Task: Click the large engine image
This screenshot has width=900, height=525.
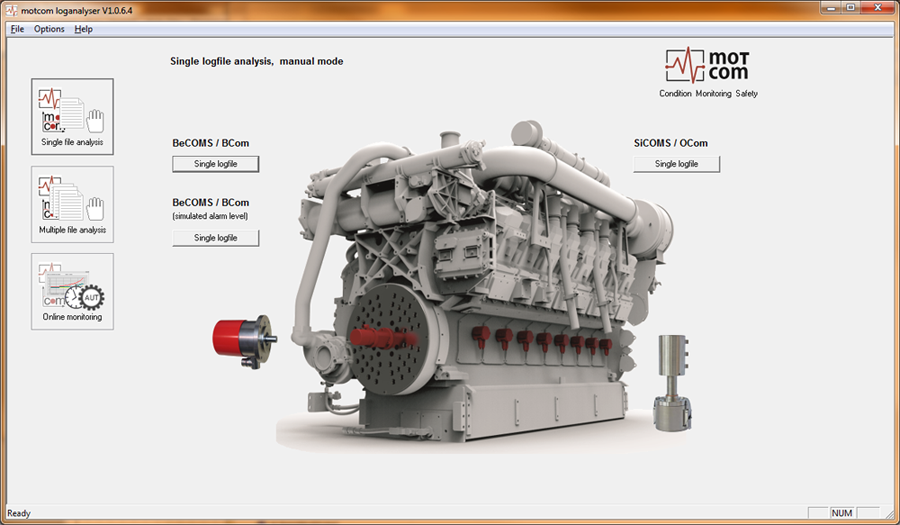Action: coord(470,290)
